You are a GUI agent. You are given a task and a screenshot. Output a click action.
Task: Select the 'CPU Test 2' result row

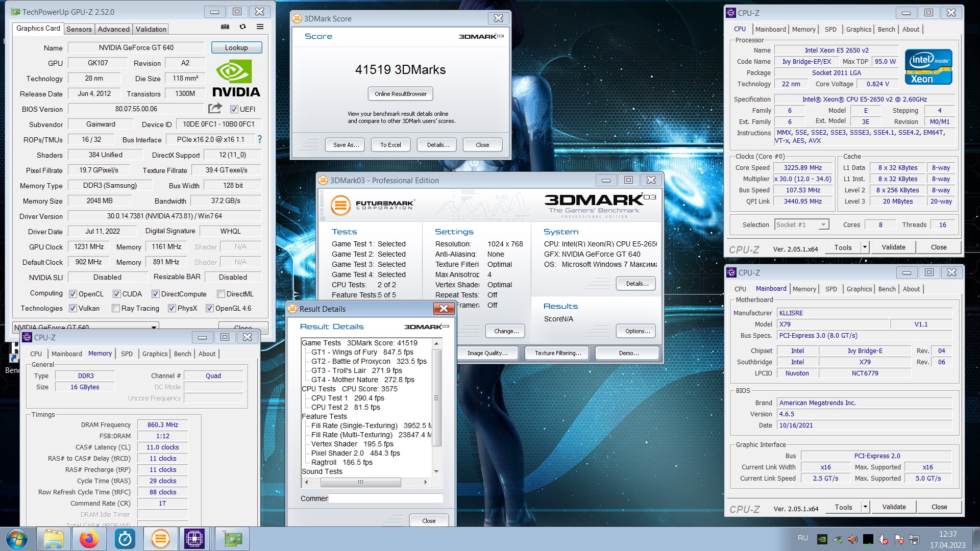coord(346,407)
